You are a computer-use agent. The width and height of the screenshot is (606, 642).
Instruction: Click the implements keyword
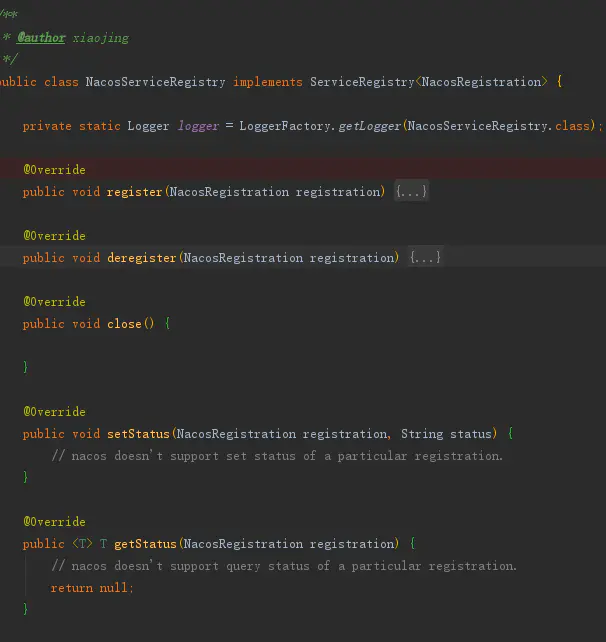point(268,82)
